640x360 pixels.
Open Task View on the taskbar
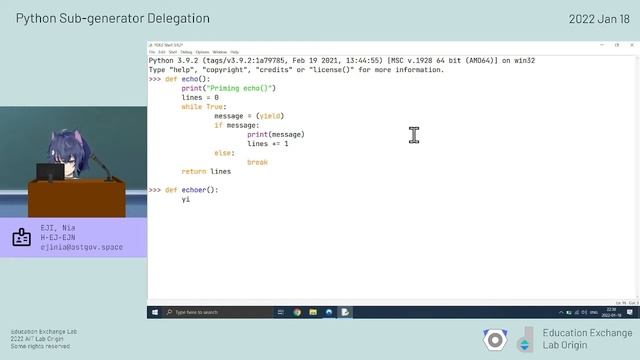point(280,312)
